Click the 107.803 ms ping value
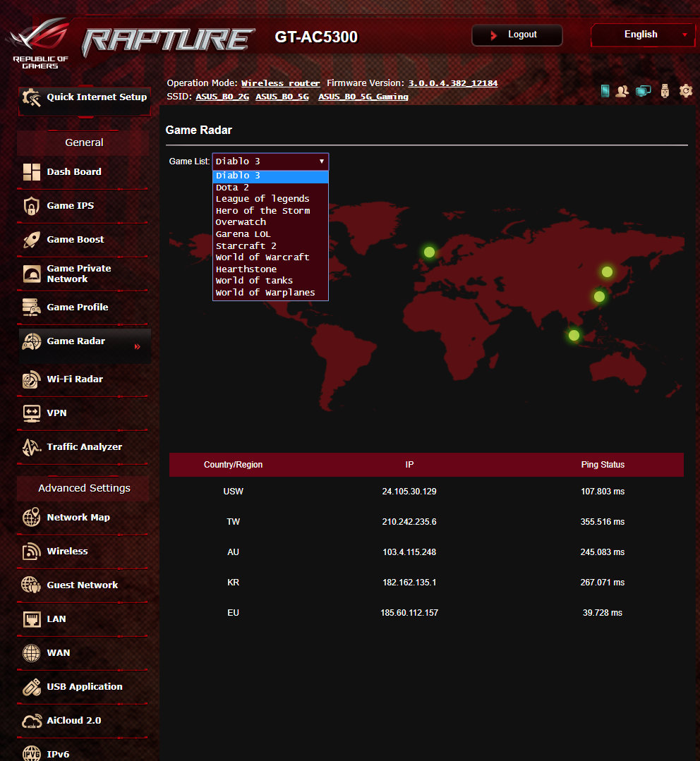 point(603,492)
